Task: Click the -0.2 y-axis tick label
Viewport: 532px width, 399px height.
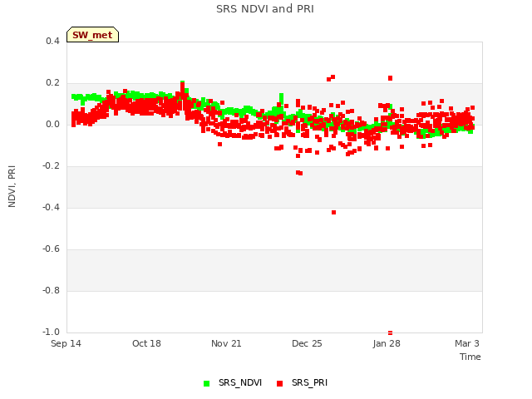Action: (51, 166)
